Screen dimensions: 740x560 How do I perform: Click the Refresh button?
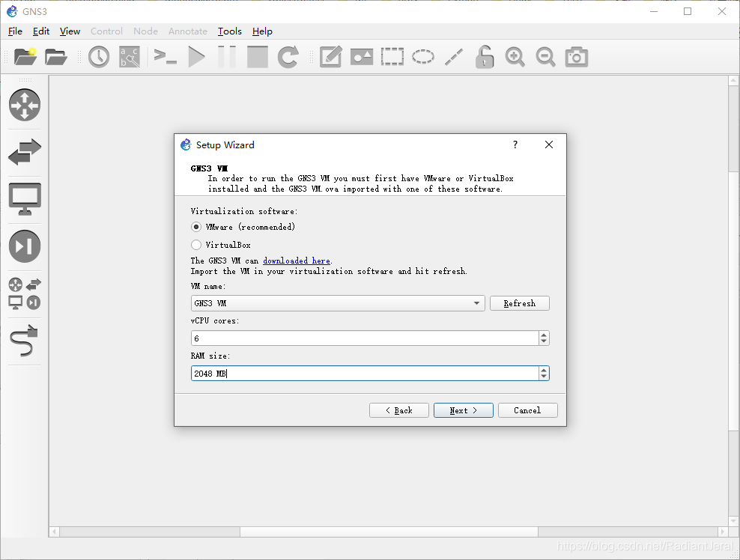click(x=520, y=303)
